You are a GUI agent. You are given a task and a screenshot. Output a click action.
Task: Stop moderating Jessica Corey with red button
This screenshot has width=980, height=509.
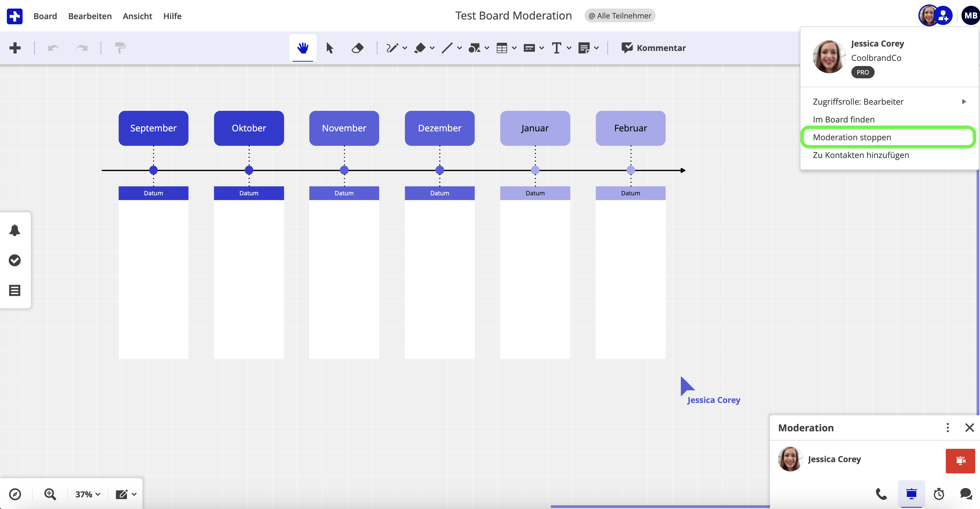tap(960, 461)
